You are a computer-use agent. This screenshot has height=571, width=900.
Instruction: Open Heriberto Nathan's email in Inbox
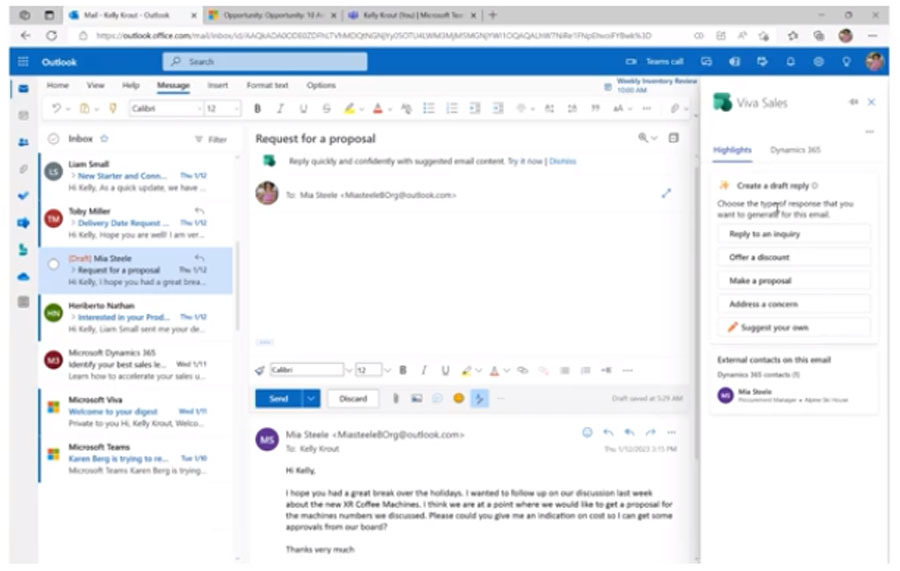pyautogui.click(x=137, y=317)
